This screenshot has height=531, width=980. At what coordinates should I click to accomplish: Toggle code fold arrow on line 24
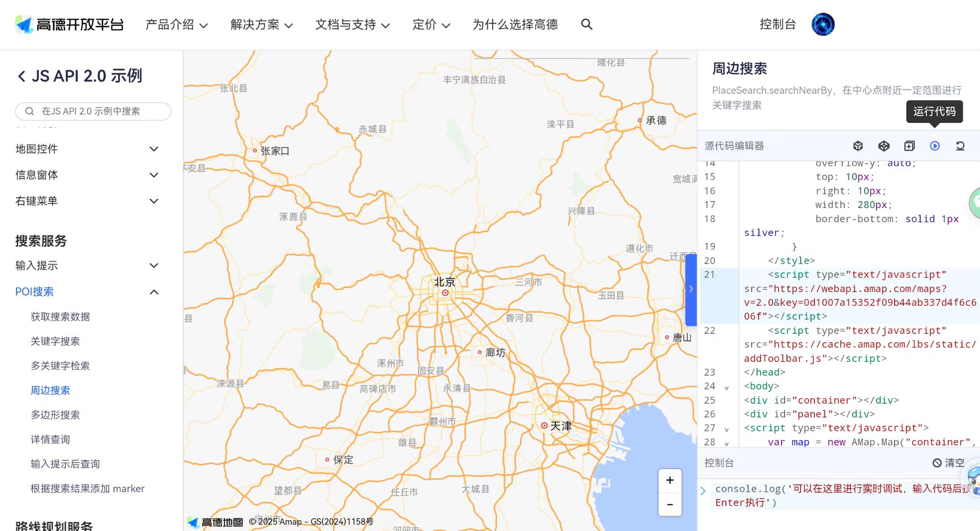pyautogui.click(x=727, y=387)
